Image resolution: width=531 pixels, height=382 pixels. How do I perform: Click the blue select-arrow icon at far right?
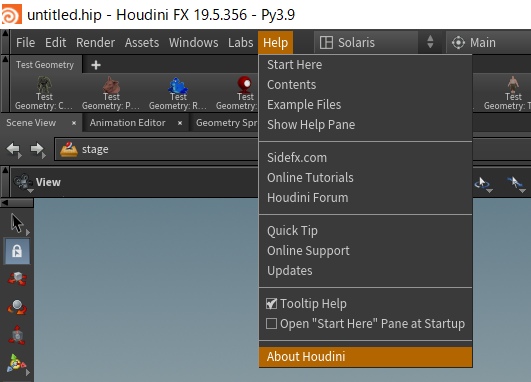coord(516,184)
